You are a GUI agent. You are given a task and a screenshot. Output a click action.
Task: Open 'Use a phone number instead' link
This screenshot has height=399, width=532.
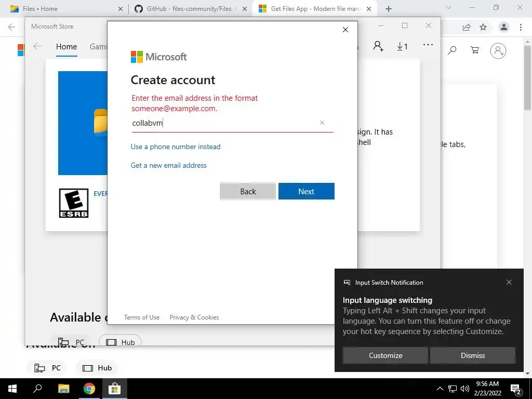coord(176,147)
